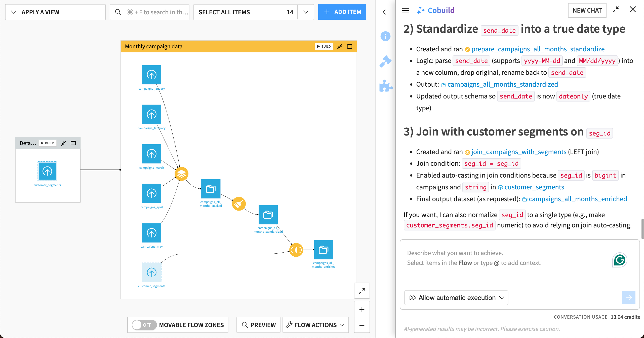Click the Monthly campaign data zone title
644x338 pixels.
click(154, 47)
